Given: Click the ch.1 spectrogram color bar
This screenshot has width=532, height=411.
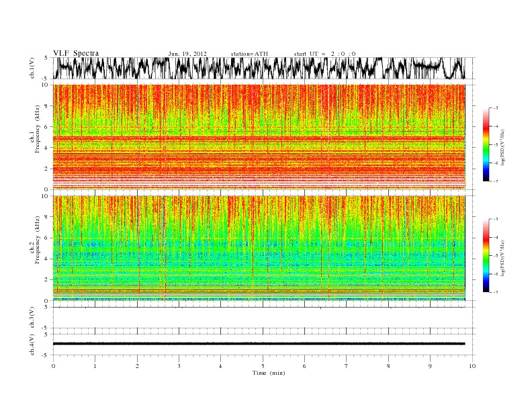Looking at the screenshot, I should point(486,144).
